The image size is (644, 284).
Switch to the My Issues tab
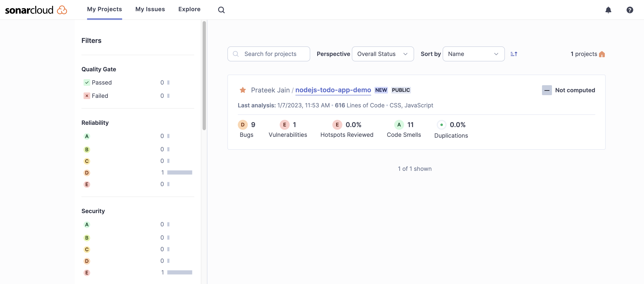(150, 9)
